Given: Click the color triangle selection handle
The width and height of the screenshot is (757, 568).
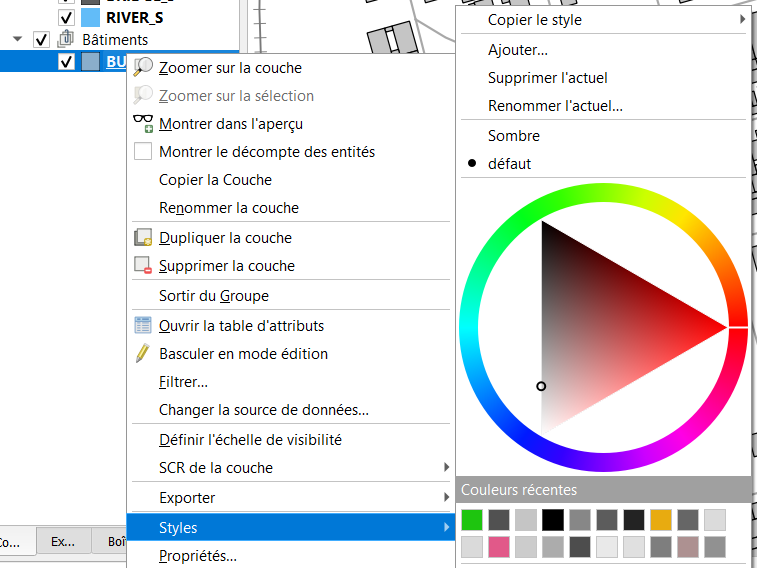Looking at the screenshot, I should click(541, 386).
